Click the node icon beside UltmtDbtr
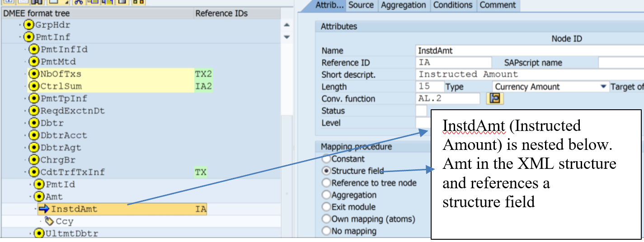Image resolution: width=644 pixels, height=242 pixels. tap(39, 233)
